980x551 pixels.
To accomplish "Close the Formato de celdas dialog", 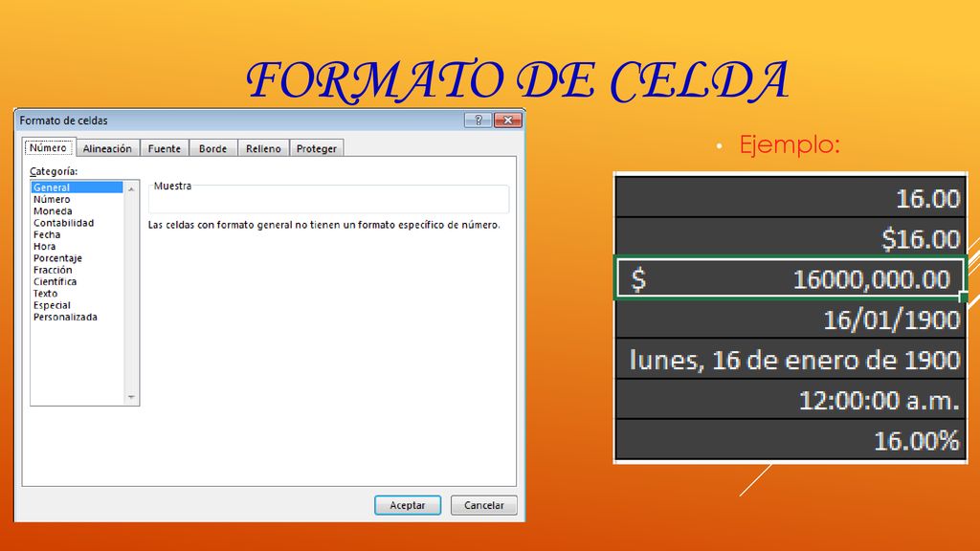I will pos(507,120).
